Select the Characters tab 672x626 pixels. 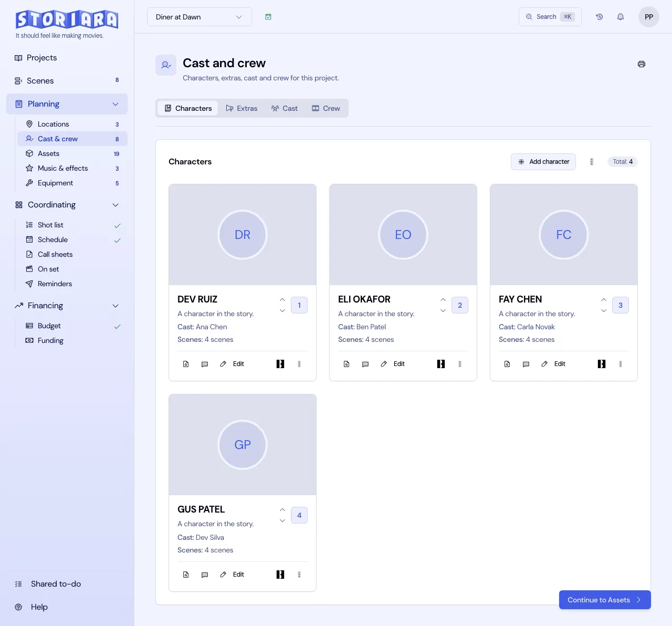(188, 108)
